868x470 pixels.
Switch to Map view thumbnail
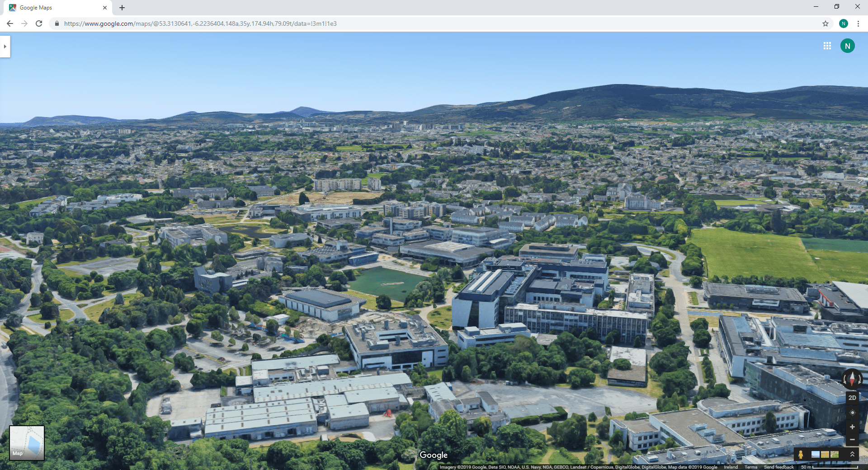(x=27, y=443)
